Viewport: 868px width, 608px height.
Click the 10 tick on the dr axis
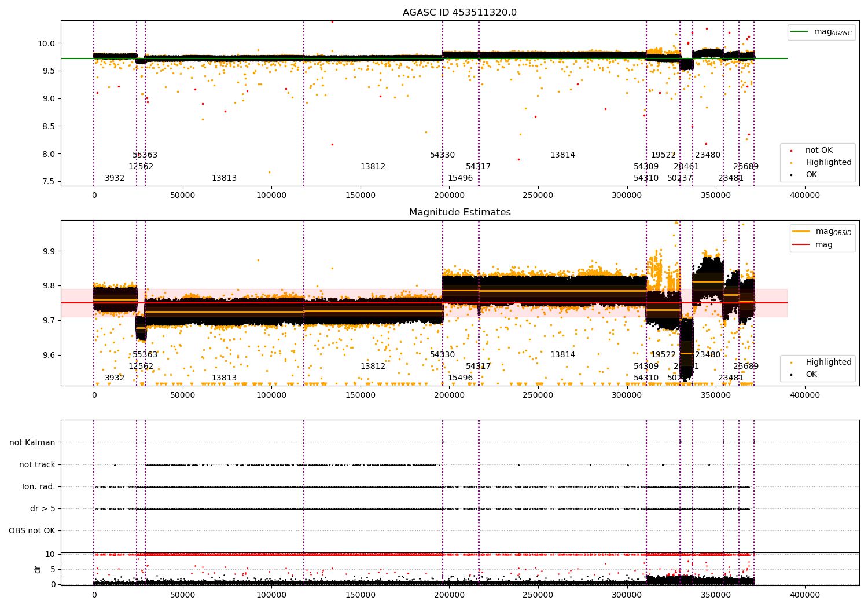click(x=50, y=555)
